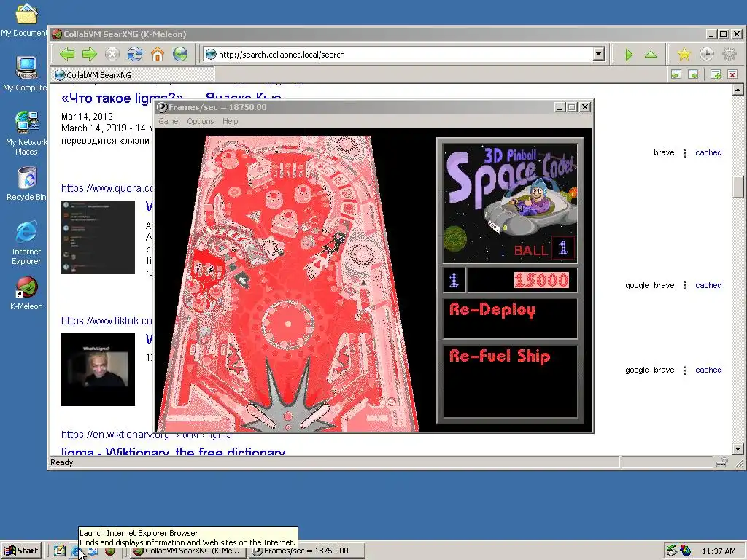This screenshot has width=747, height=560.
Task: Click the green Go arrow beside address bar
Action: coord(629,54)
